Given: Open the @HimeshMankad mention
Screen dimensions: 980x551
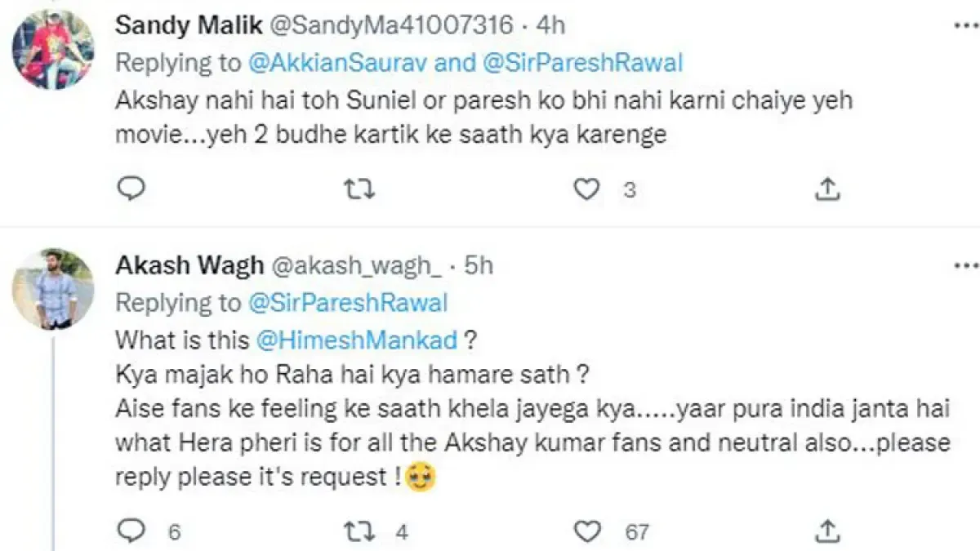Looking at the screenshot, I should 357,342.
